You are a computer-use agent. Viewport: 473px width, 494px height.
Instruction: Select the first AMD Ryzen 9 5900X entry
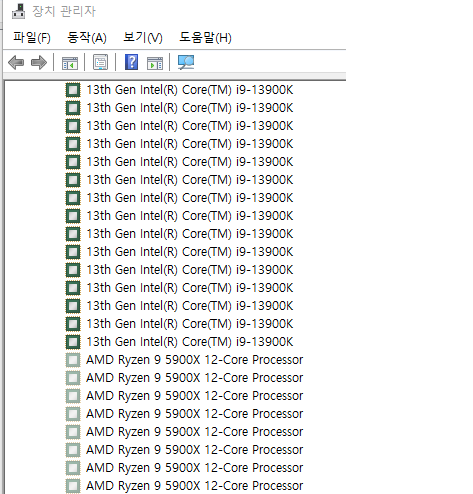click(x=195, y=360)
